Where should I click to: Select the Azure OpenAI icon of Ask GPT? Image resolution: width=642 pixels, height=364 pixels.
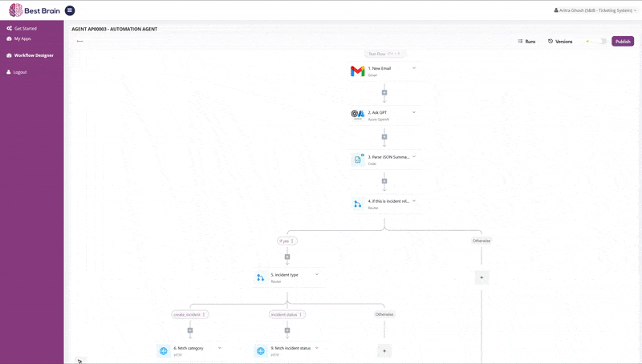click(x=357, y=114)
